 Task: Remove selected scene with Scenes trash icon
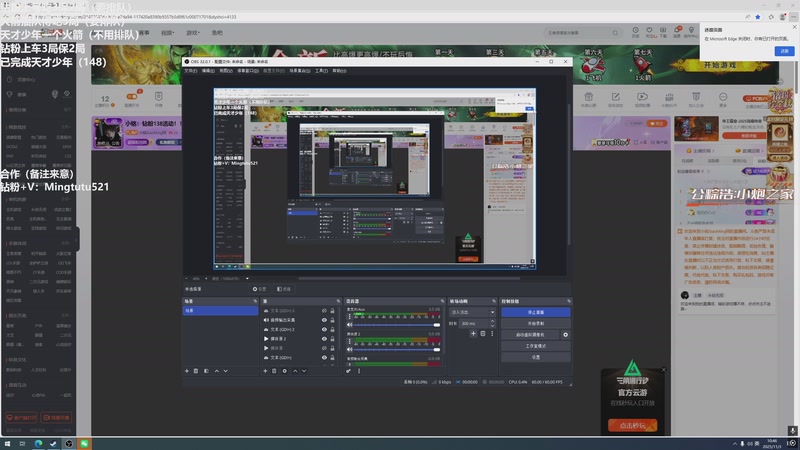coord(196,371)
